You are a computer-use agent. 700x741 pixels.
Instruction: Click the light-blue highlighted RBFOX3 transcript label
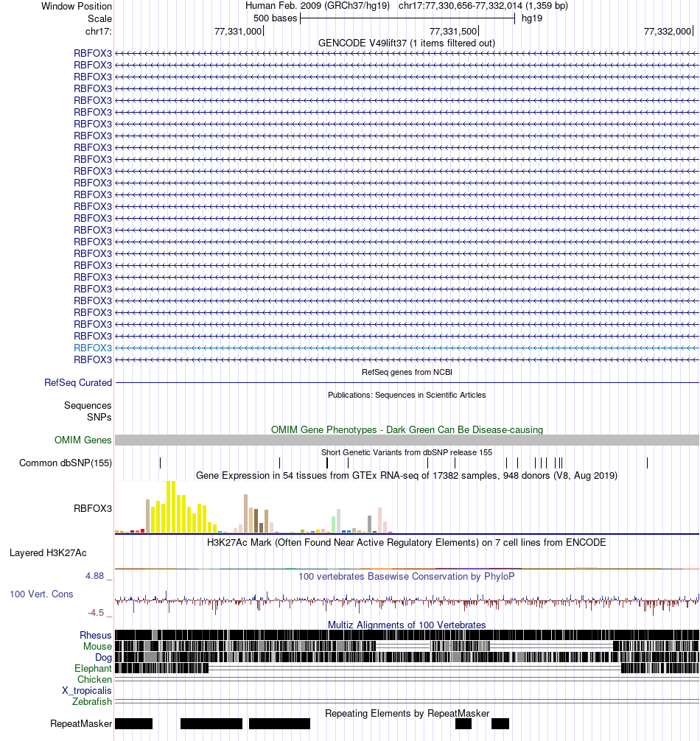pyautogui.click(x=93, y=348)
